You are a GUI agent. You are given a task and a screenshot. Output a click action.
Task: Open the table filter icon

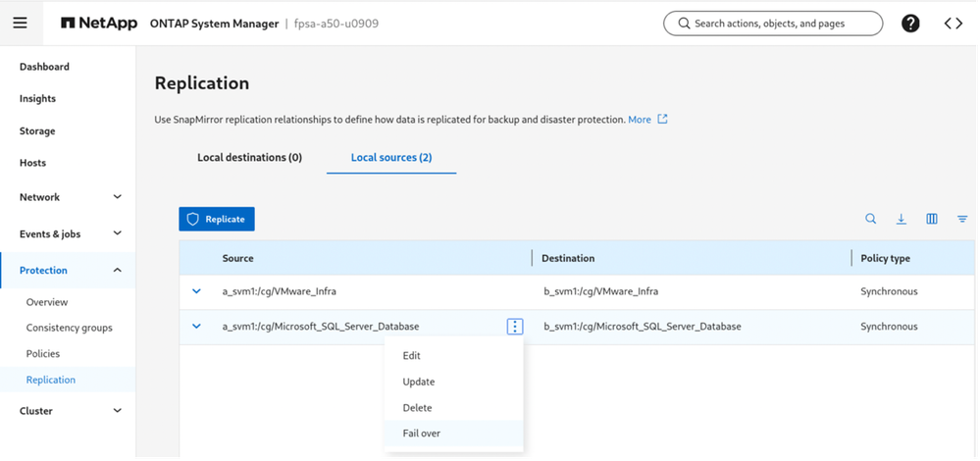tap(962, 219)
